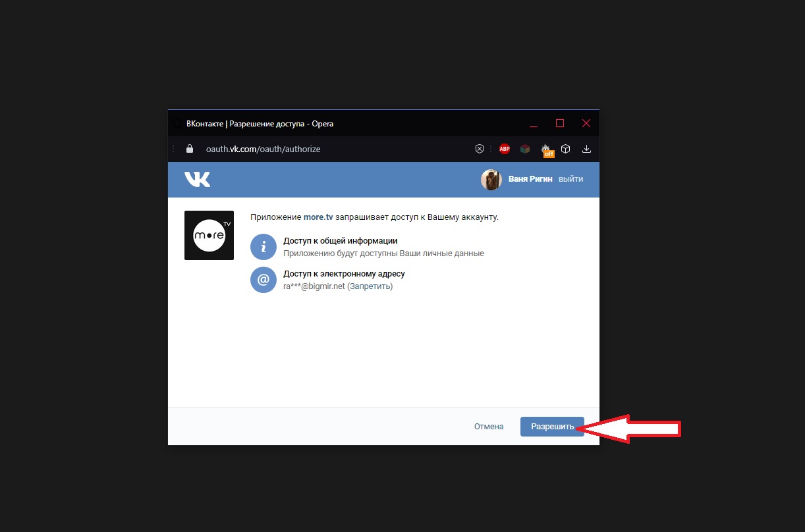Click the VK logo in the blue header
The image size is (805, 532).
pyautogui.click(x=198, y=179)
